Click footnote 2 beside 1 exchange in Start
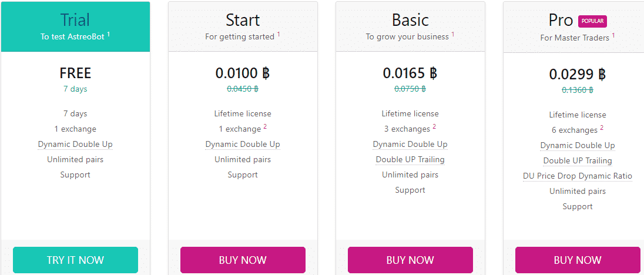644x275 pixels. (x=266, y=127)
